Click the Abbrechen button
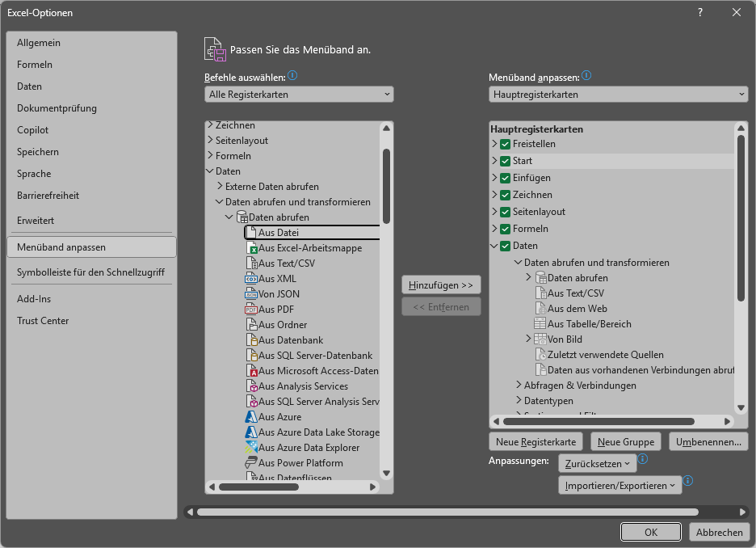The image size is (756, 548). pyautogui.click(x=719, y=532)
